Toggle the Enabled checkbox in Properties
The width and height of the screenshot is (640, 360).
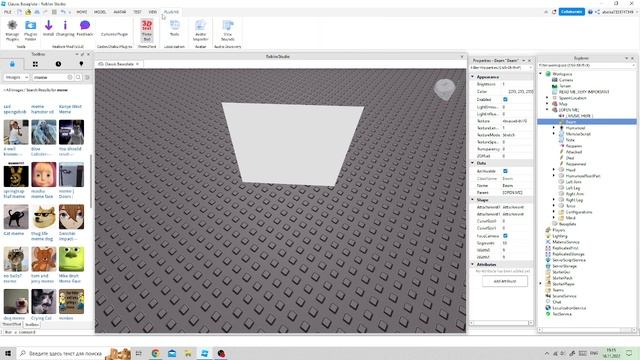[505, 99]
